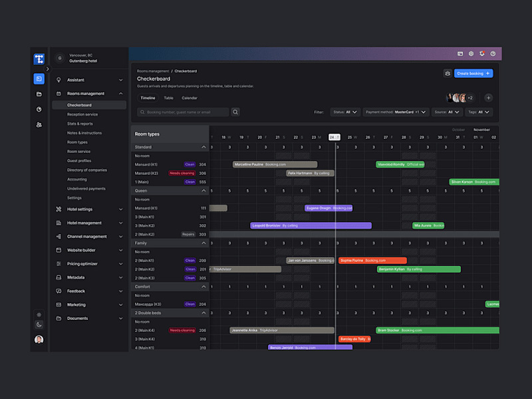Click the Channel management icon
Viewport: 532px width, 399px height.
tap(59, 237)
